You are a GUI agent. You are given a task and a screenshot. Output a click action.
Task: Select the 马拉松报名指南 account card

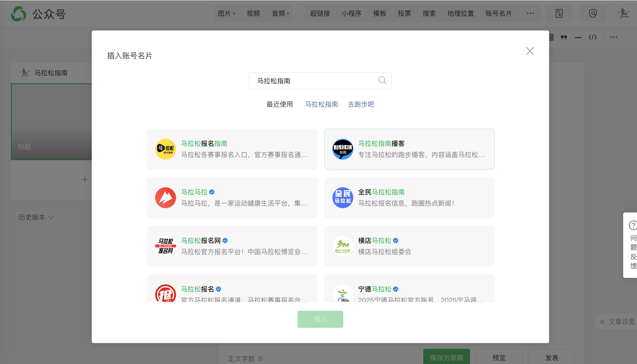coord(232,149)
